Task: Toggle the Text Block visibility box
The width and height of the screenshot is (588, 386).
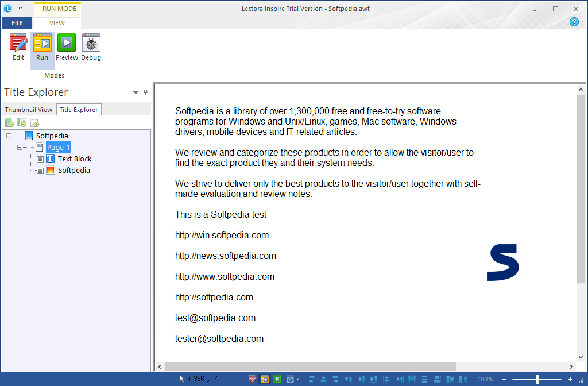Action: (40, 160)
